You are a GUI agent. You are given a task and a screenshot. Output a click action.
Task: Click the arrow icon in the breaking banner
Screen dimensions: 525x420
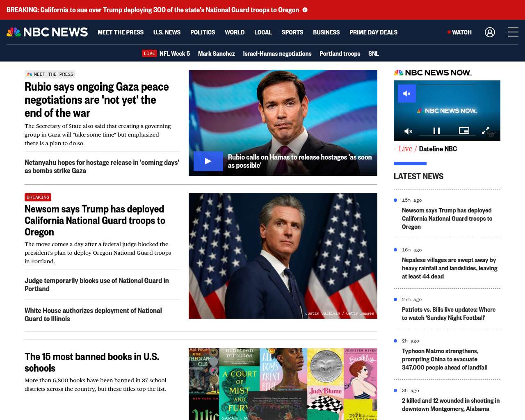click(305, 10)
